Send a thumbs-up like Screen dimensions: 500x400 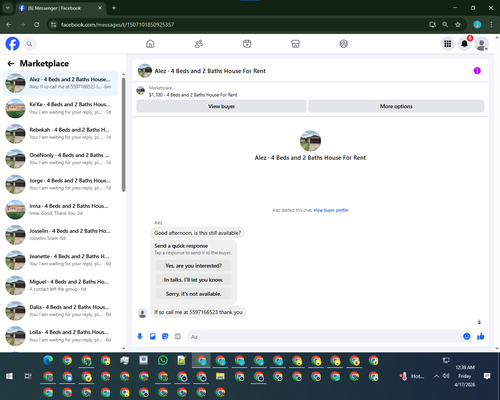click(481, 336)
